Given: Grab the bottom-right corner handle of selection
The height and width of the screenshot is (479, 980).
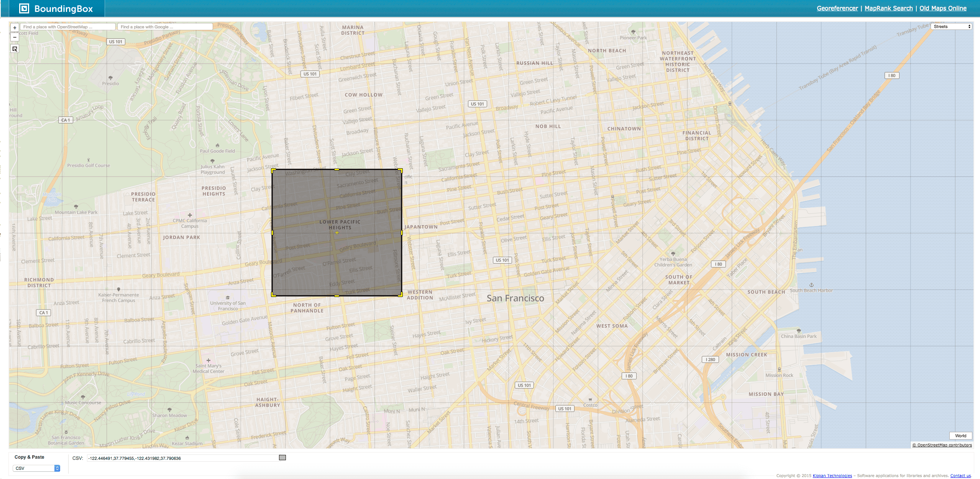Looking at the screenshot, I should point(401,294).
